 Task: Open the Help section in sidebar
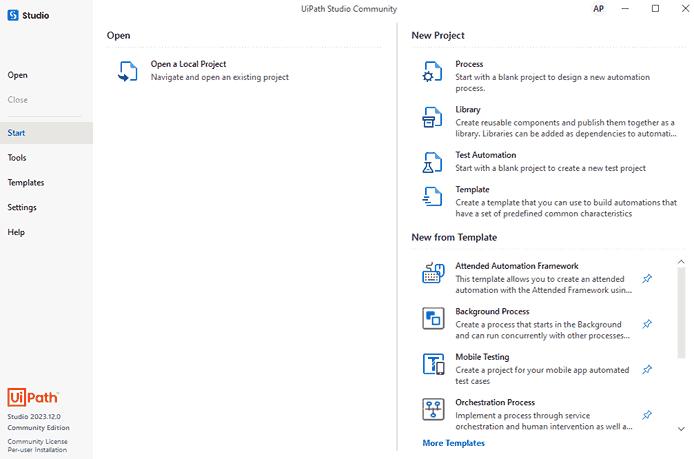pyautogui.click(x=16, y=232)
